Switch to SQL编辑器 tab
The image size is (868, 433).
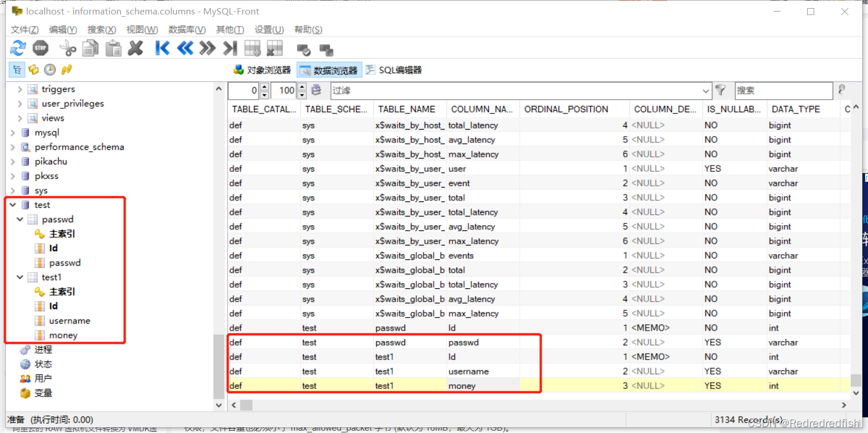[393, 70]
